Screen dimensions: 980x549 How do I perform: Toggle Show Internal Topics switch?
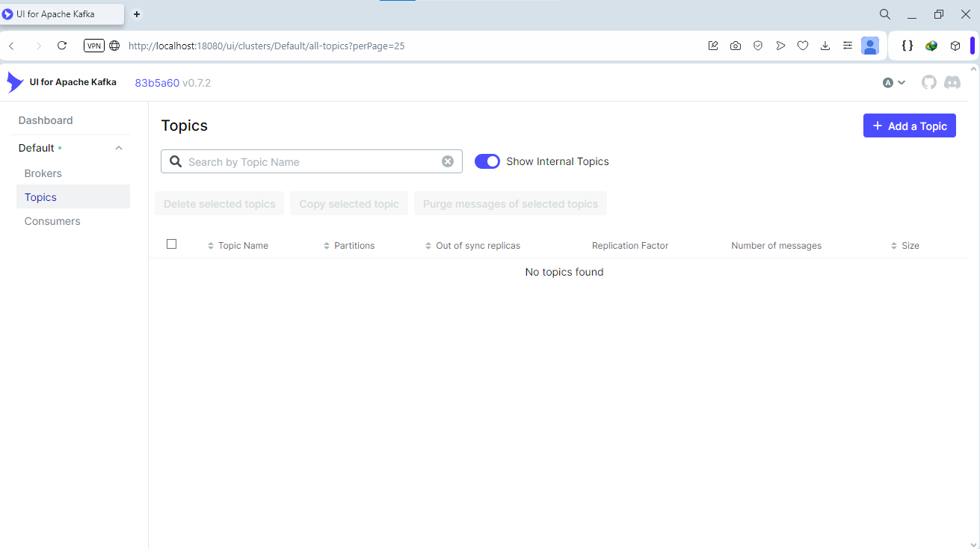click(x=487, y=161)
